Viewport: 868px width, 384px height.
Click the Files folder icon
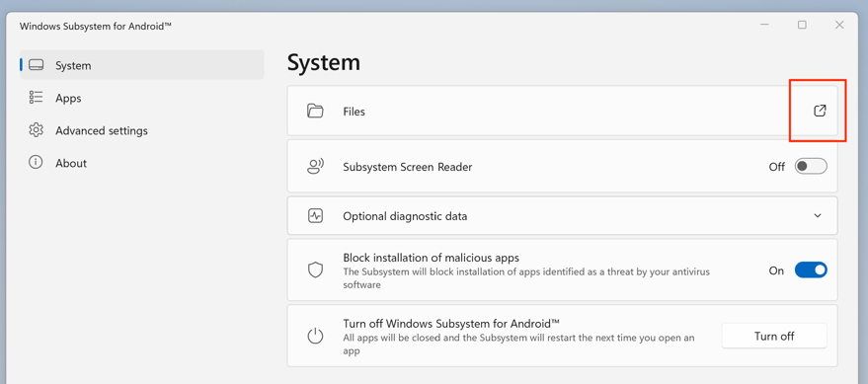click(315, 111)
